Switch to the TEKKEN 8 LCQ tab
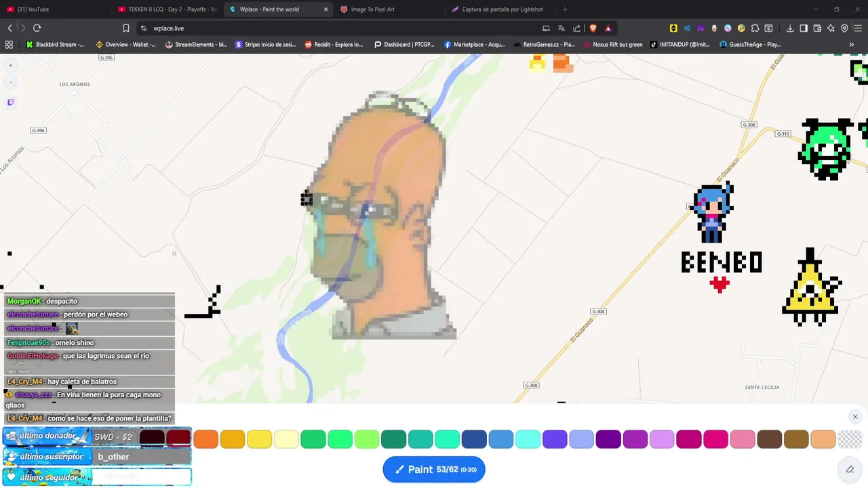This screenshot has height=488, width=868. 167,9
